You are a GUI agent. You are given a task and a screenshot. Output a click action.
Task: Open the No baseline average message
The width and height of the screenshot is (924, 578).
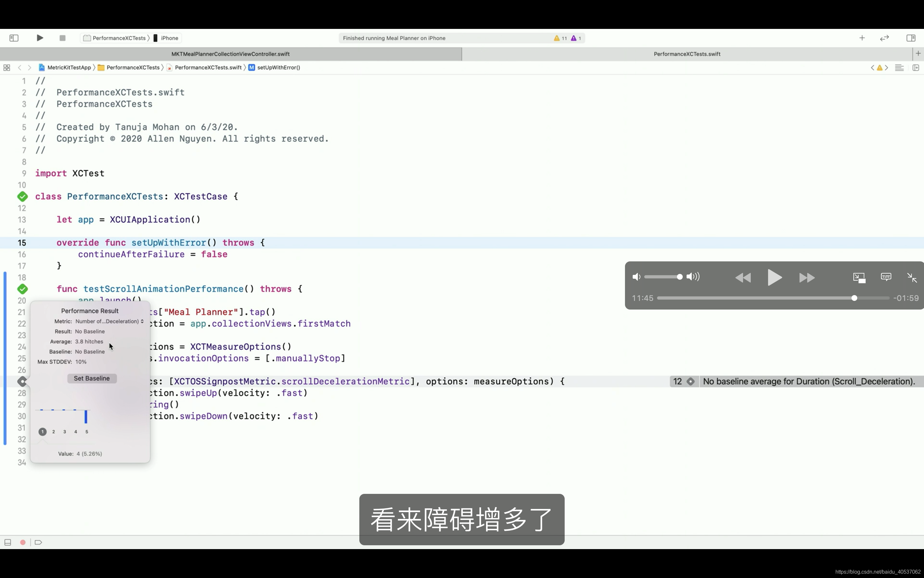(809, 381)
